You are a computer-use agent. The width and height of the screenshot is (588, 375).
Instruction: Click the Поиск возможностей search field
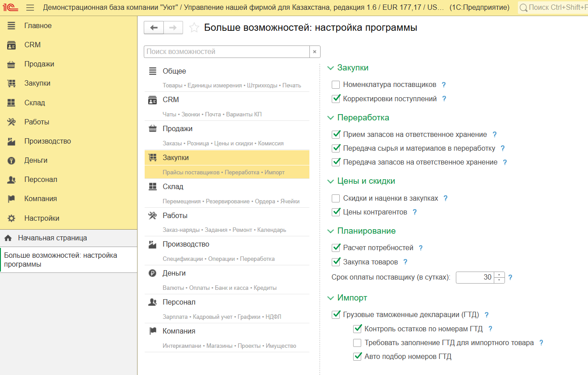coord(226,52)
